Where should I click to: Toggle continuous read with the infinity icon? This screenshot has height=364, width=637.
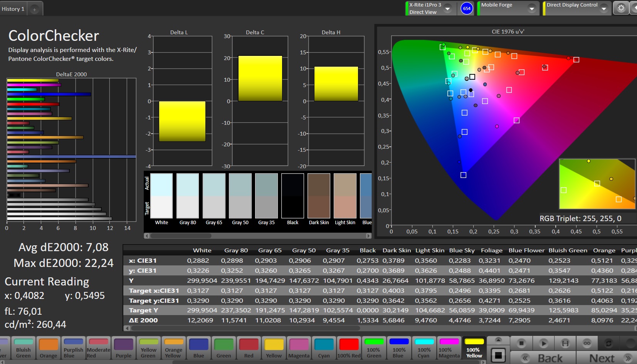point(587,343)
